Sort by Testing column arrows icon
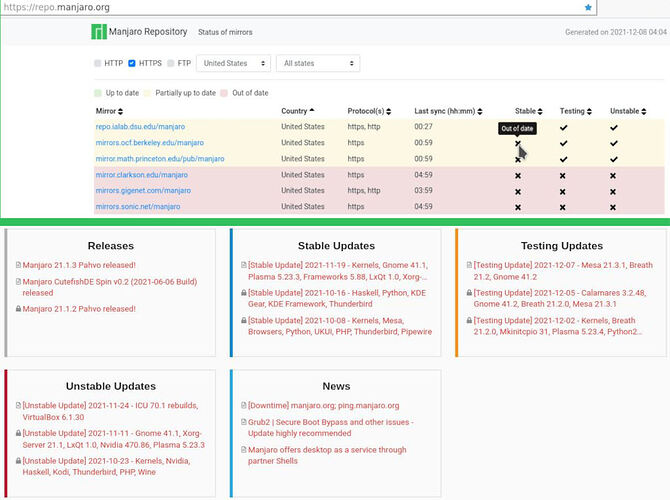Viewport: 670px width, 500px height. point(589,112)
